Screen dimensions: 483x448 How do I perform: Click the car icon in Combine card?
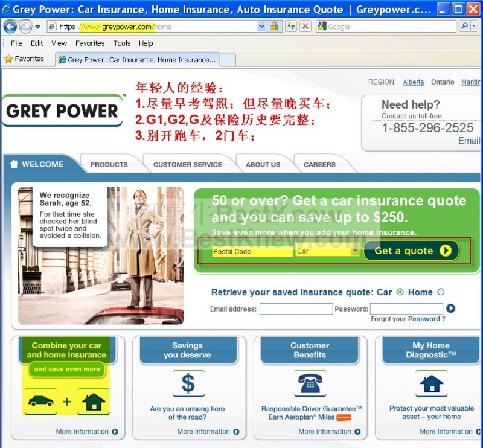tap(40, 401)
